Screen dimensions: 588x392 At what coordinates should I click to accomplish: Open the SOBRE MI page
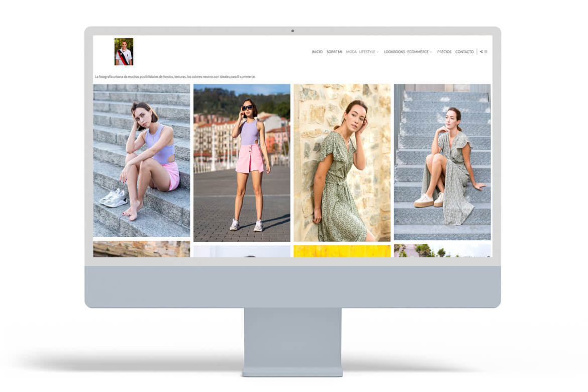point(334,52)
